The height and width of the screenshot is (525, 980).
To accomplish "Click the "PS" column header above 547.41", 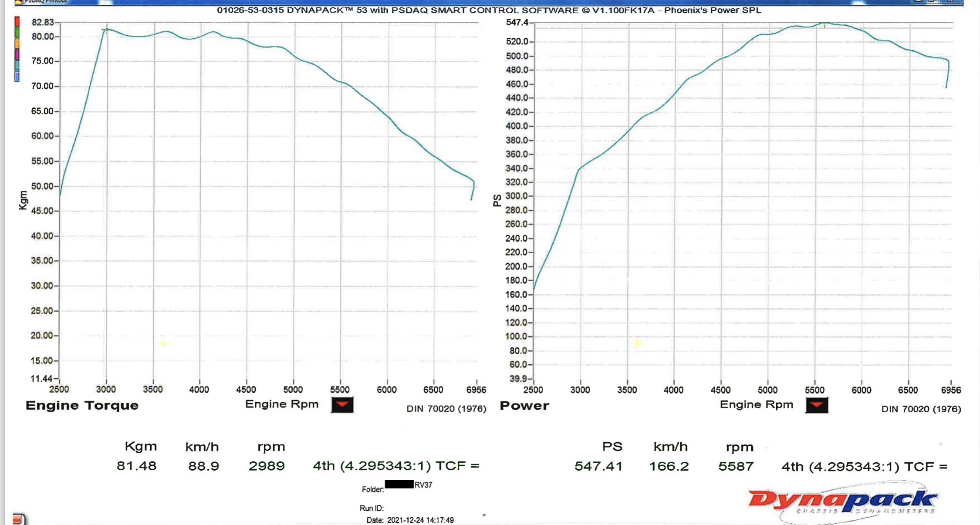I will pyautogui.click(x=612, y=447).
